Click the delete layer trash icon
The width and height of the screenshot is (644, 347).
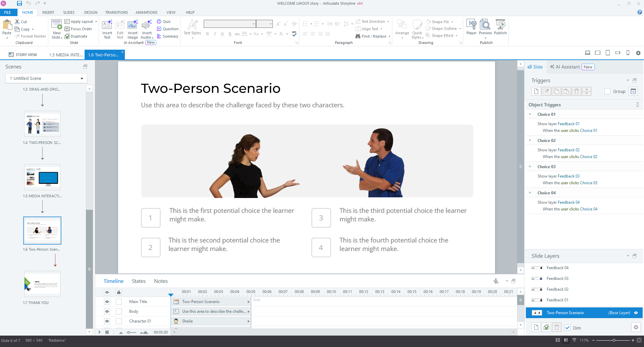click(x=557, y=328)
